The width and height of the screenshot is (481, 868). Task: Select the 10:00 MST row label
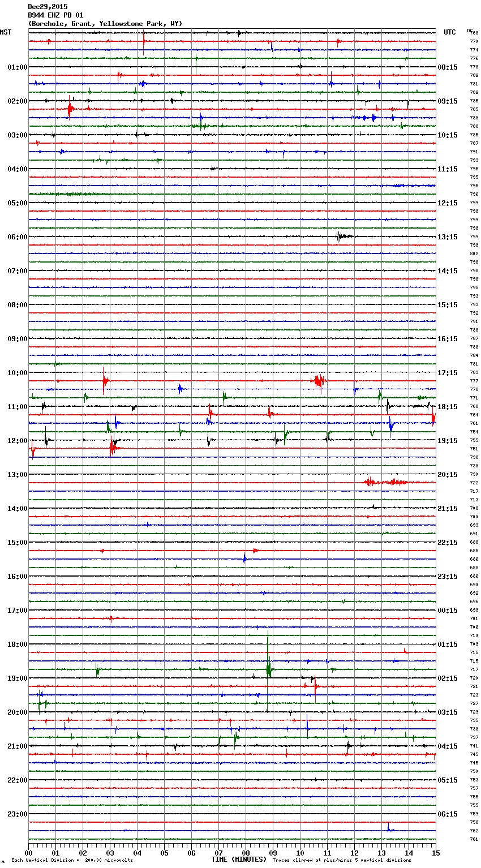[17, 373]
